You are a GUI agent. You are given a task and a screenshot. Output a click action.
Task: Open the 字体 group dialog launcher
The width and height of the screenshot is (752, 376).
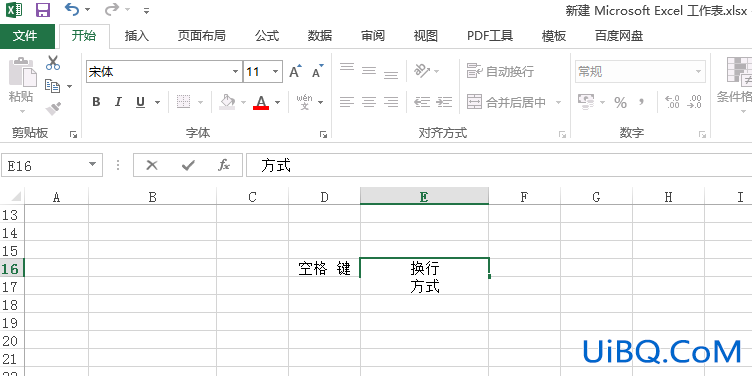click(323, 135)
